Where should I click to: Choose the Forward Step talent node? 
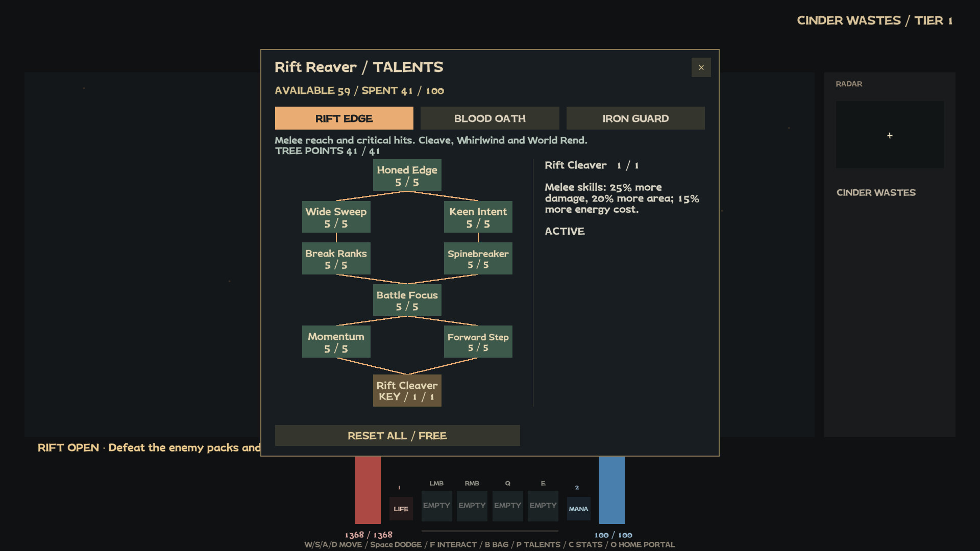point(478,342)
